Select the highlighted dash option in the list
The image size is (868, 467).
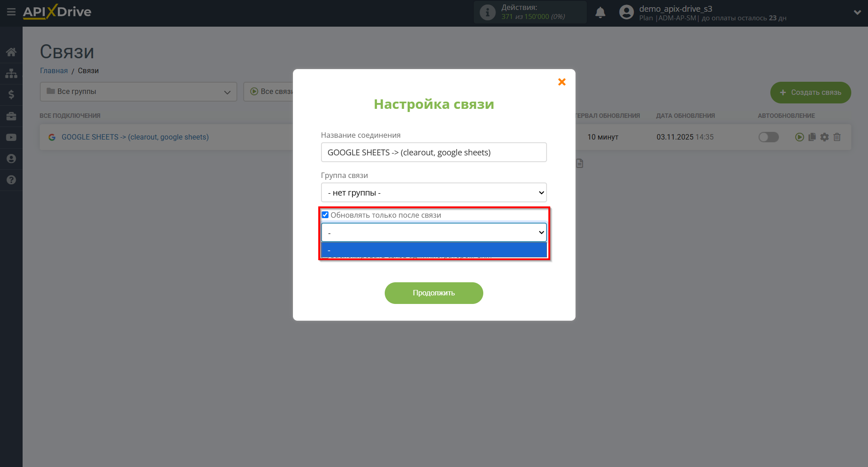click(434, 249)
